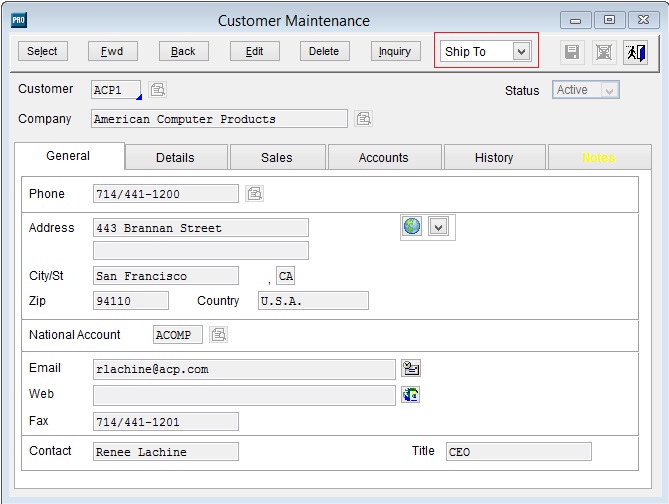Image resolution: width=669 pixels, height=504 pixels.
Task: Click the Contact field Renee Lachine
Action: pyautogui.click(x=166, y=452)
